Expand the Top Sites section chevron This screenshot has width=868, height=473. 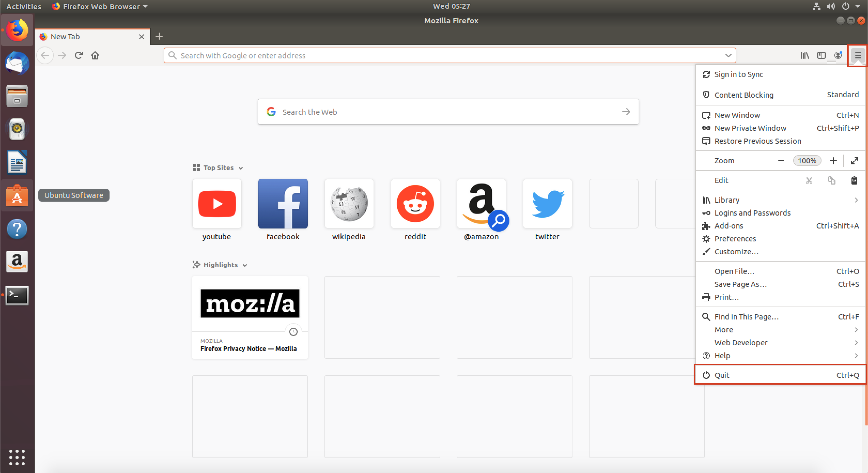coord(241,168)
